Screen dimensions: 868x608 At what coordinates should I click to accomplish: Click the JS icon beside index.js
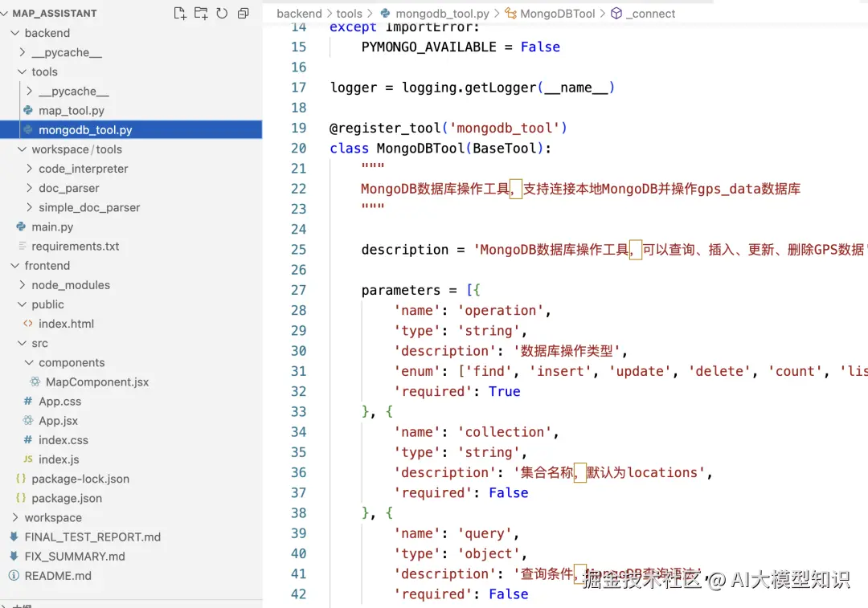click(x=28, y=459)
